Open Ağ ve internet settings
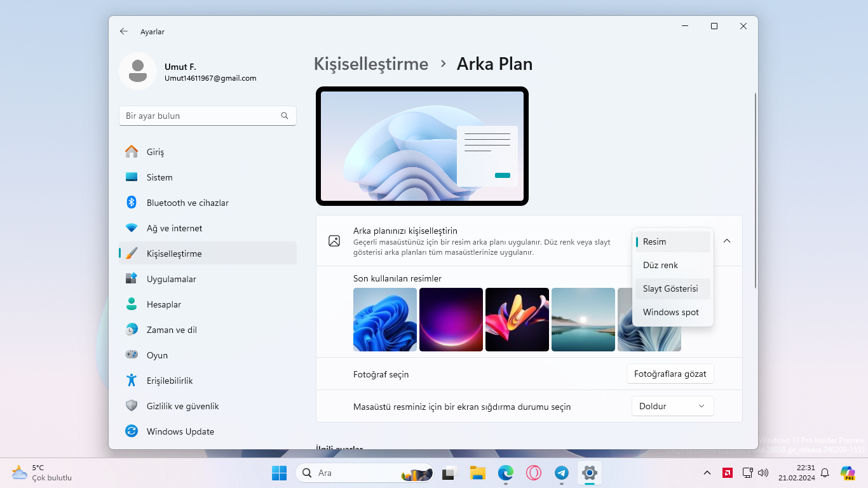This screenshot has height=488, width=868. [x=208, y=228]
